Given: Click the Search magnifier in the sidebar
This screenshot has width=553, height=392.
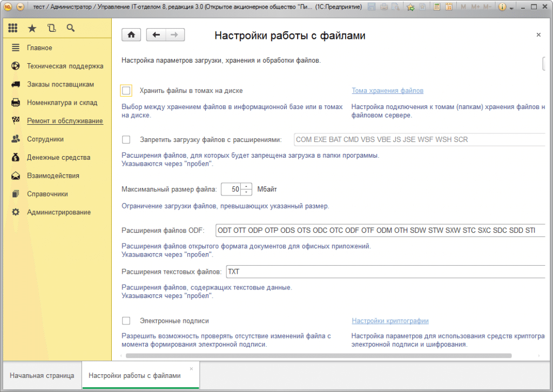Looking at the screenshot, I should point(71,28).
